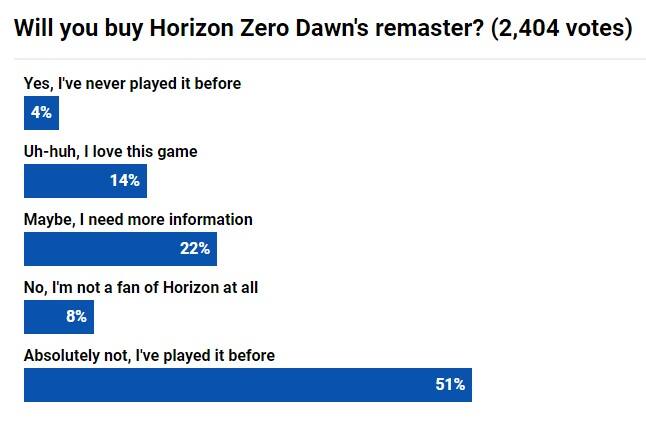Click the 8% percentage value
646x424 pixels.
point(76,317)
